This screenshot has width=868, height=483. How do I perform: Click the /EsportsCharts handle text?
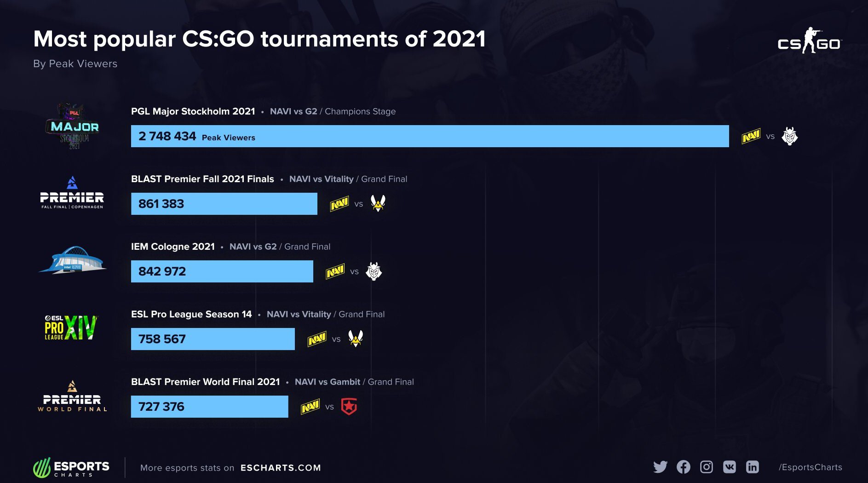[811, 467]
